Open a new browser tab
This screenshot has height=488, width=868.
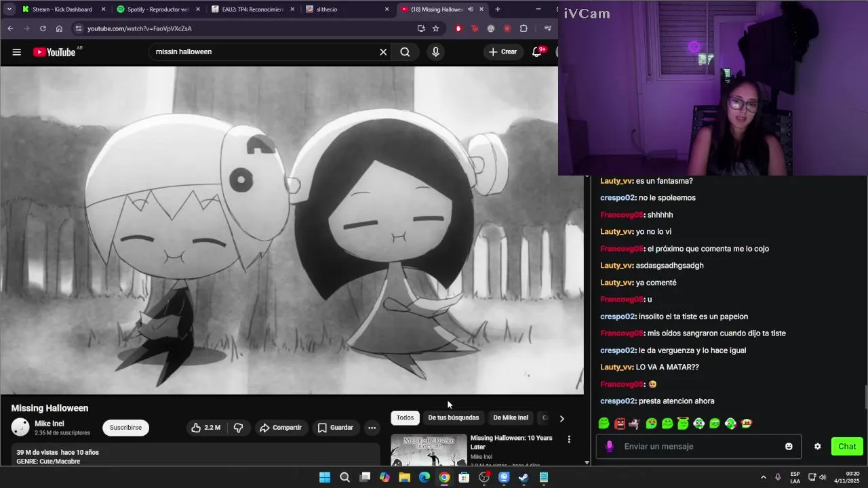click(x=498, y=9)
